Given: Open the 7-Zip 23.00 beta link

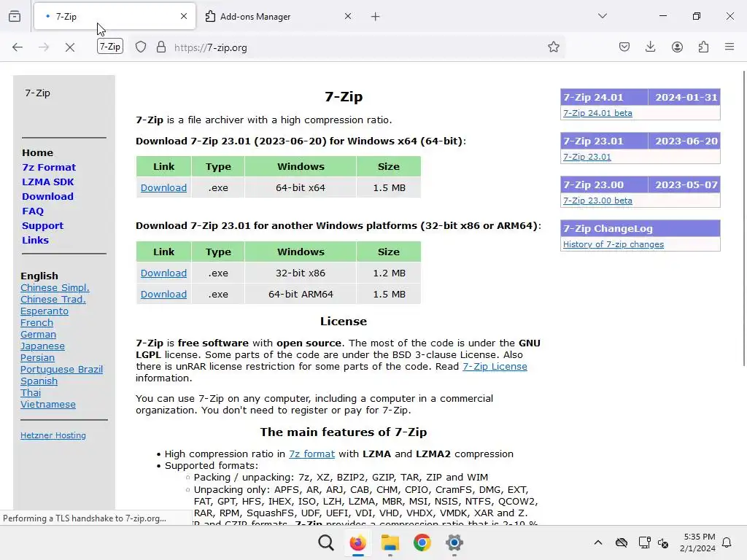Looking at the screenshot, I should tap(597, 201).
